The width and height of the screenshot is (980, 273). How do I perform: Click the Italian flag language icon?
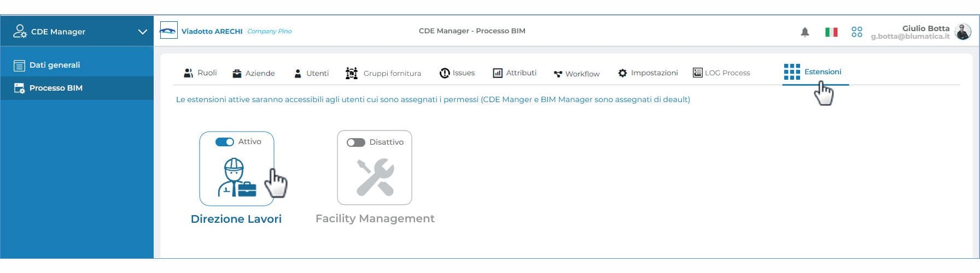[x=831, y=32]
